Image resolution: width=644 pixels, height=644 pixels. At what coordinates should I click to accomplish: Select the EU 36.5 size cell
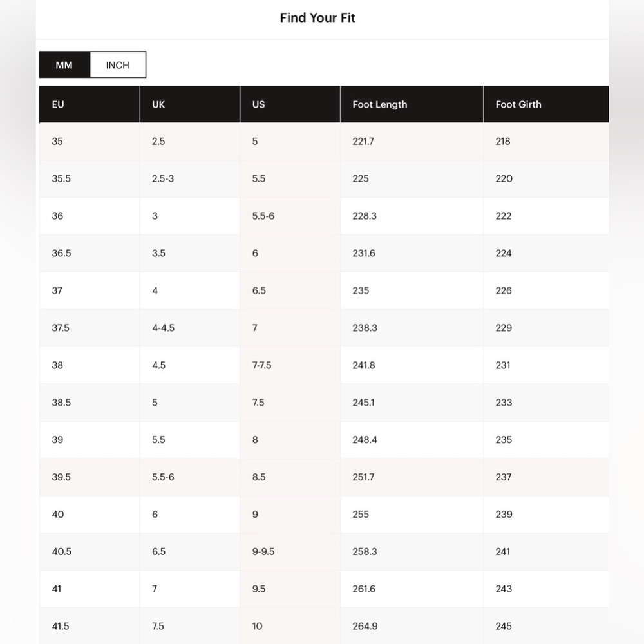(x=90, y=253)
